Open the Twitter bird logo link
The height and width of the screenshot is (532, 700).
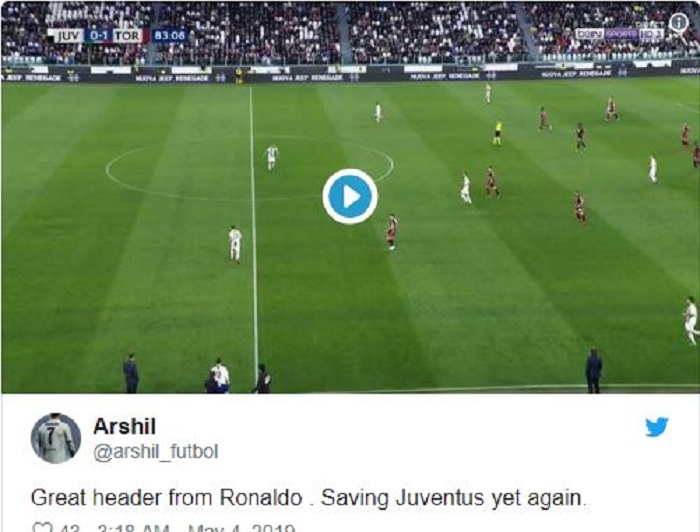click(656, 427)
